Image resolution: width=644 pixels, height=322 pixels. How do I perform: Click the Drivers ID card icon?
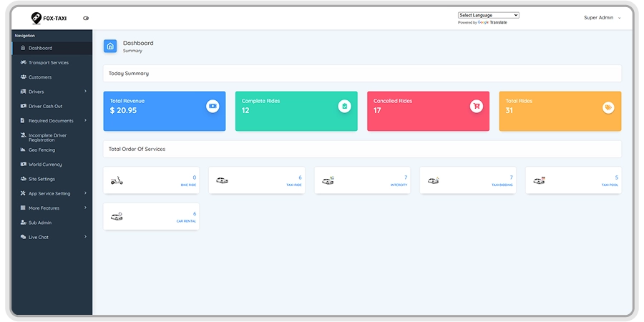[x=23, y=91]
